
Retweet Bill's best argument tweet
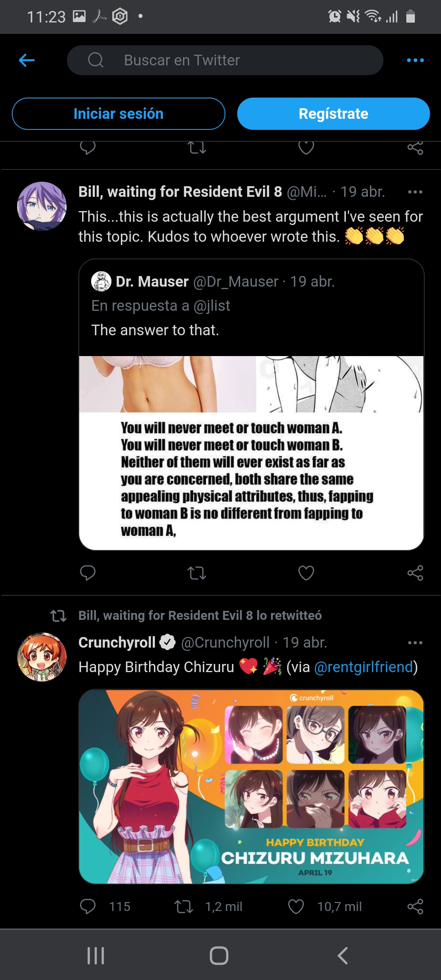pos(197,573)
